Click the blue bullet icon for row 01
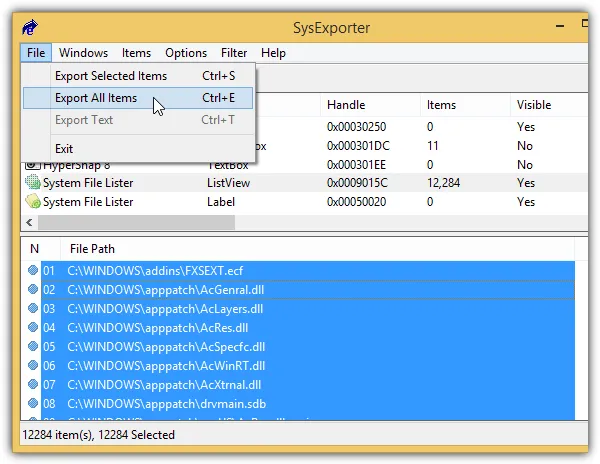This screenshot has width=600, height=464. (x=33, y=270)
